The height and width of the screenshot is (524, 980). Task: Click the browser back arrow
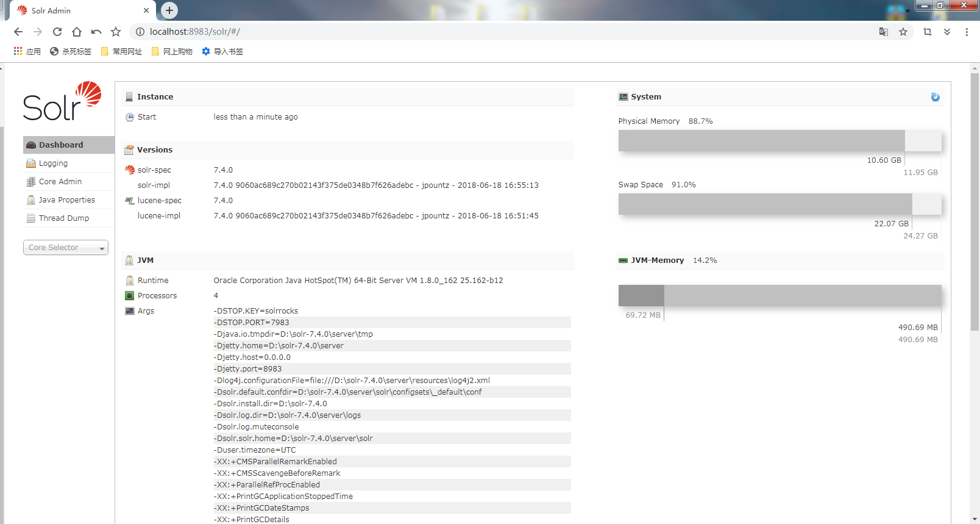(18, 32)
